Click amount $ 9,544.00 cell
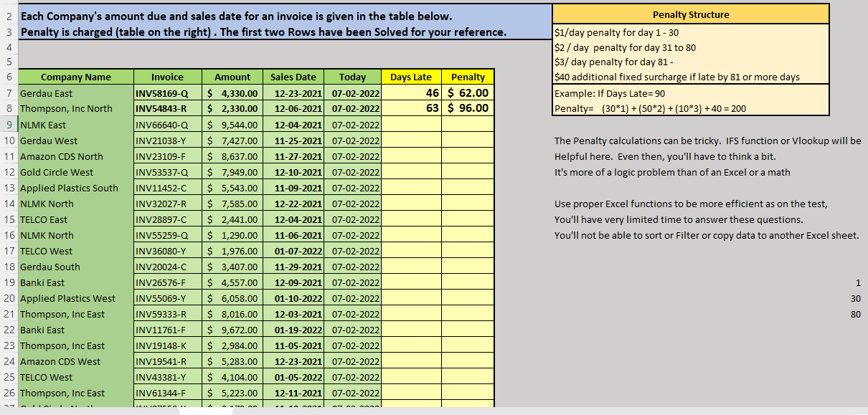The height and width of the screenshot is (415, 868). pos(232,125)
